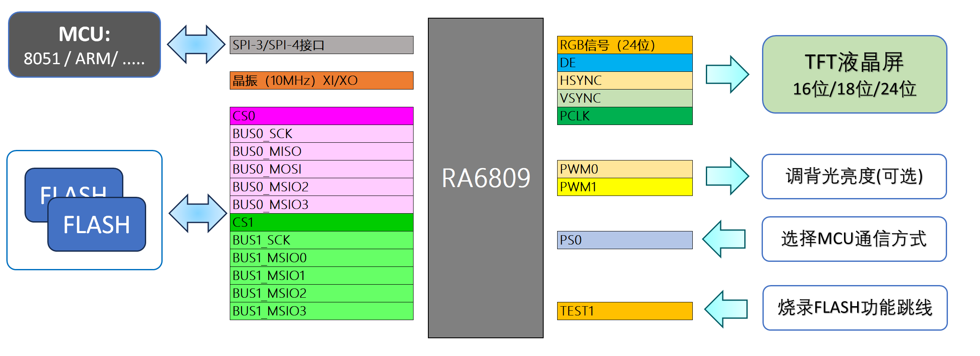
Task: Click the 调背光亮度(可选) box
Action: click(x=854, y=177)
